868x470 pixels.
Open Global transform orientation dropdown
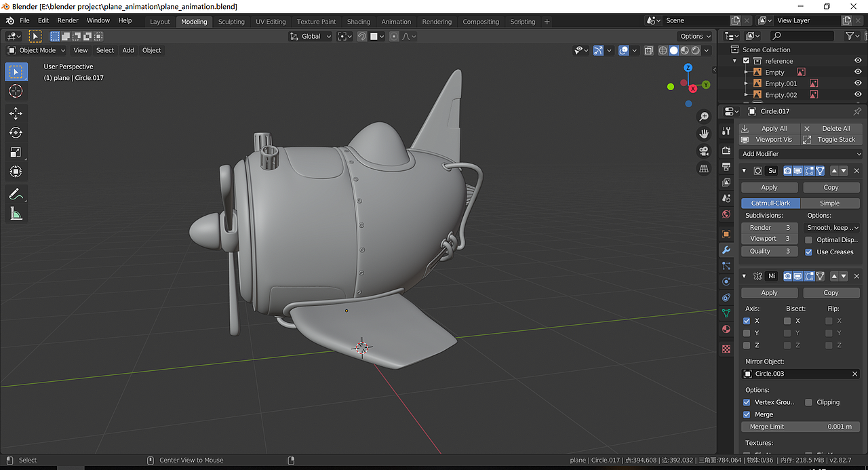(309, 36)
